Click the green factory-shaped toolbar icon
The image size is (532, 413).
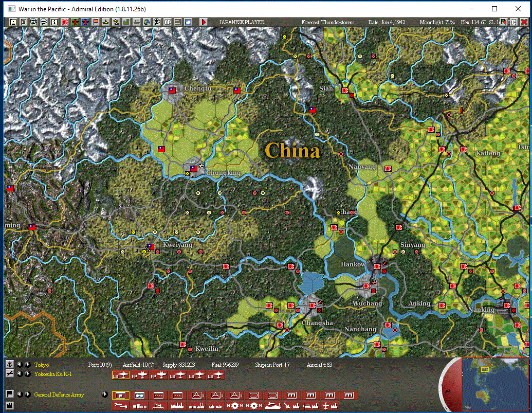126,22
